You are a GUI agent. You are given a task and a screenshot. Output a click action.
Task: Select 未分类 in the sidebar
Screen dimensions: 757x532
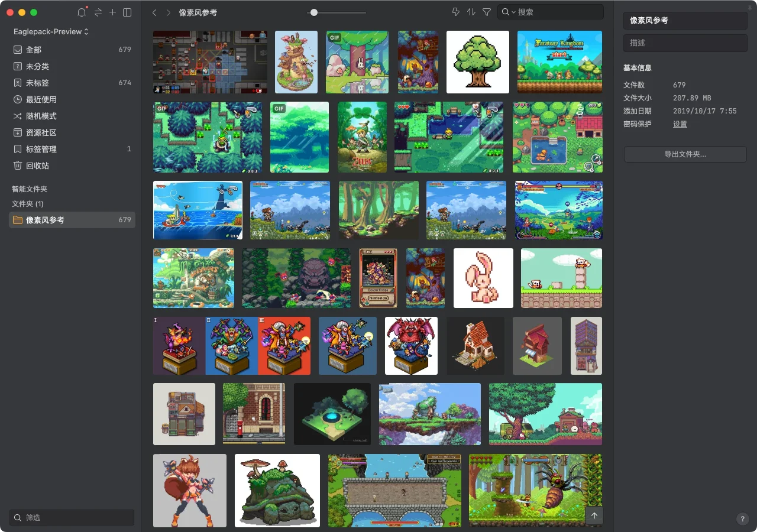pos(72,66)
